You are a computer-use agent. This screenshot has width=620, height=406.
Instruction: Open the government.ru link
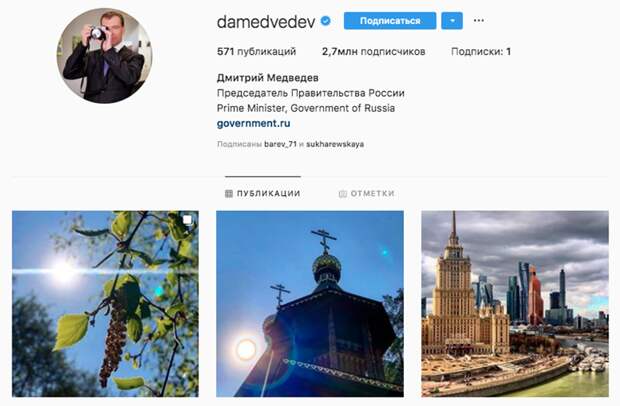253,123
